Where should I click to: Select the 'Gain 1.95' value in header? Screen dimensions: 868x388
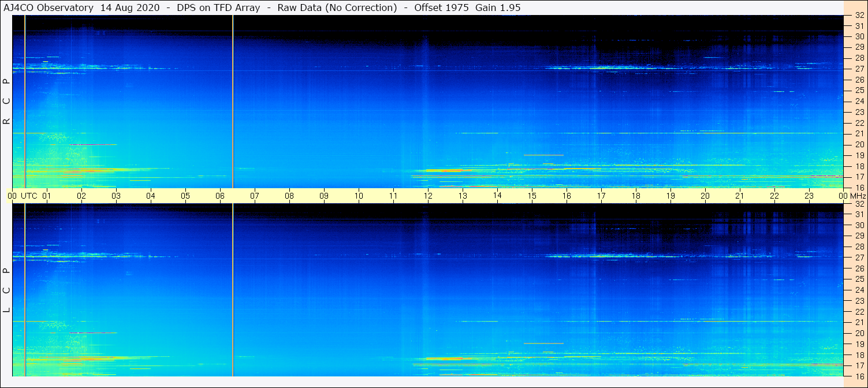pyautogui.click(x=498, y=8)
